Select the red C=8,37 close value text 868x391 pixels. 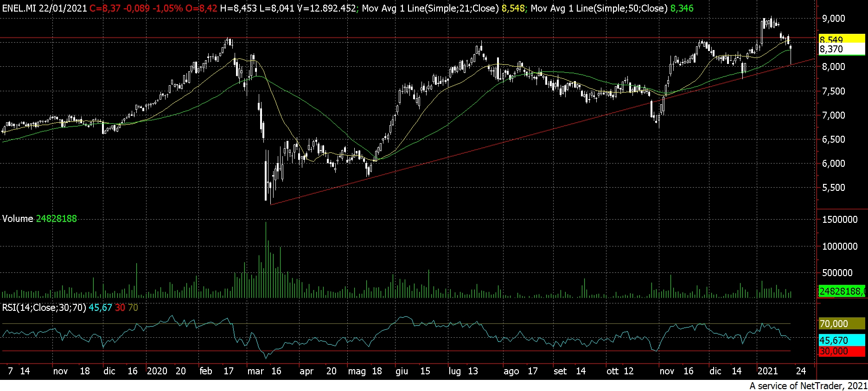click(x=105, y=8)
